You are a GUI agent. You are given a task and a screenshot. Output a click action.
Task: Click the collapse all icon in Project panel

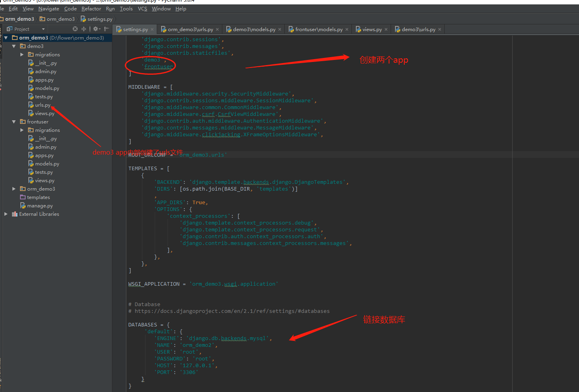click(x=84, y=29)
